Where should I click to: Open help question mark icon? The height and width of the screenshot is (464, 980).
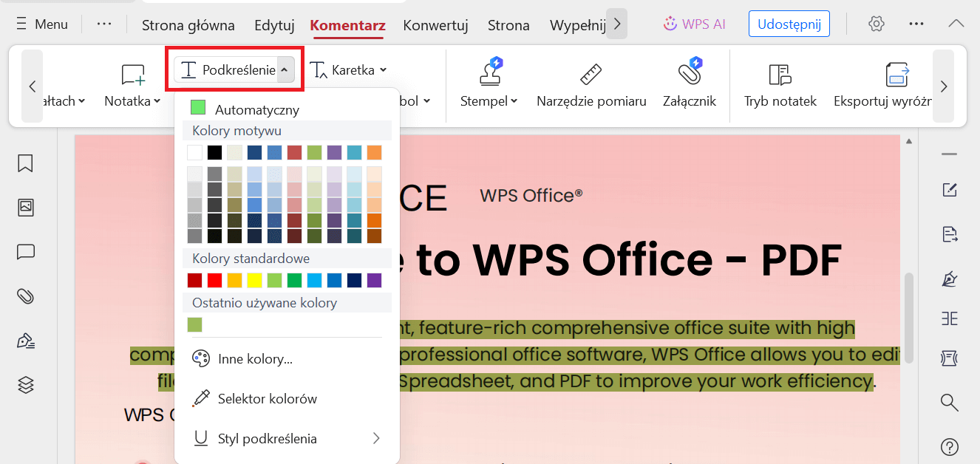950,446
